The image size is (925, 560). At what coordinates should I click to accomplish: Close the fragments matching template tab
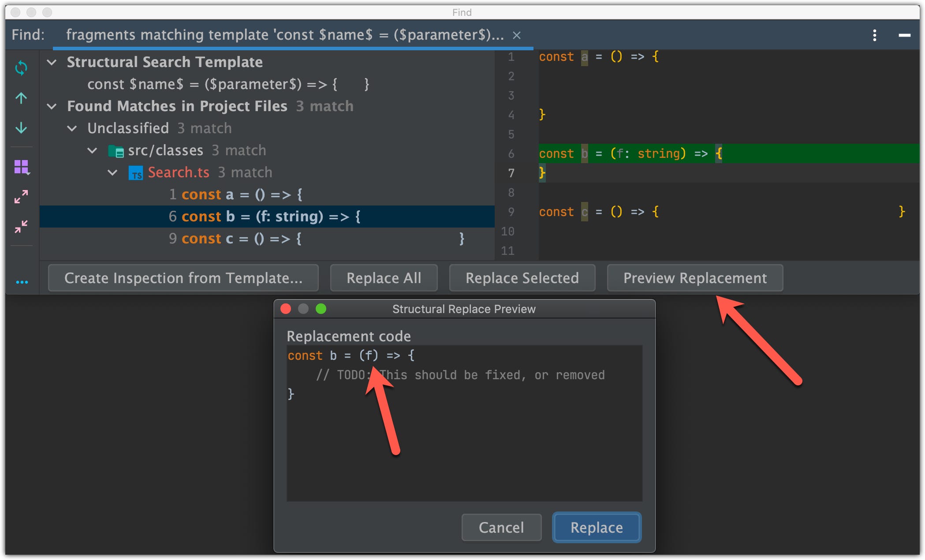coord(517,35)
